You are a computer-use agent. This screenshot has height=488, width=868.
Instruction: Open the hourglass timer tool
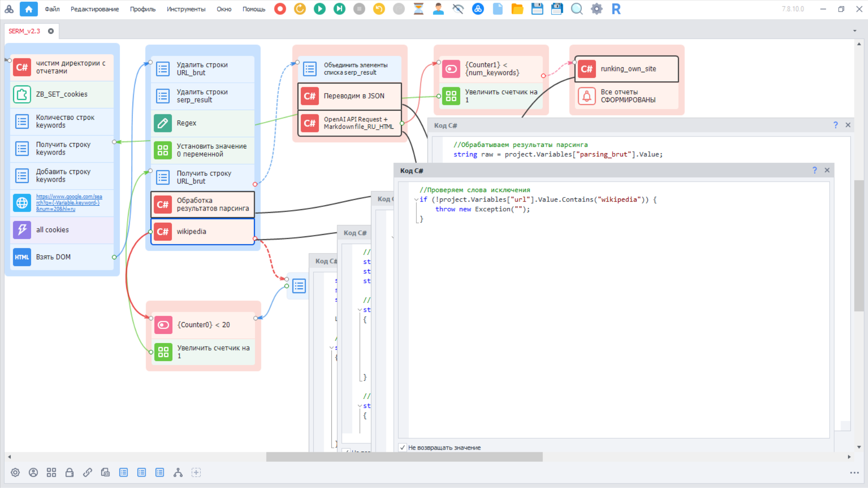[x=419, y=9]
